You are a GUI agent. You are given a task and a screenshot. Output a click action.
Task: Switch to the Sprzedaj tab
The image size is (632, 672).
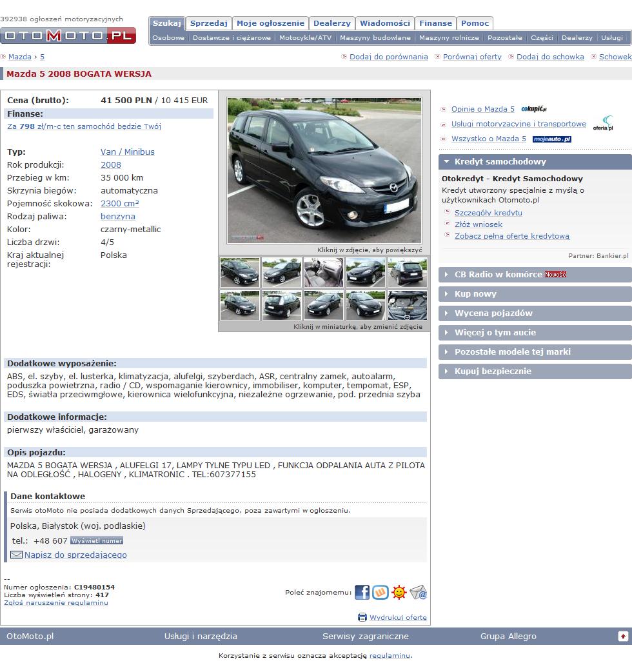pyautogui.click(x=209, y=23)
